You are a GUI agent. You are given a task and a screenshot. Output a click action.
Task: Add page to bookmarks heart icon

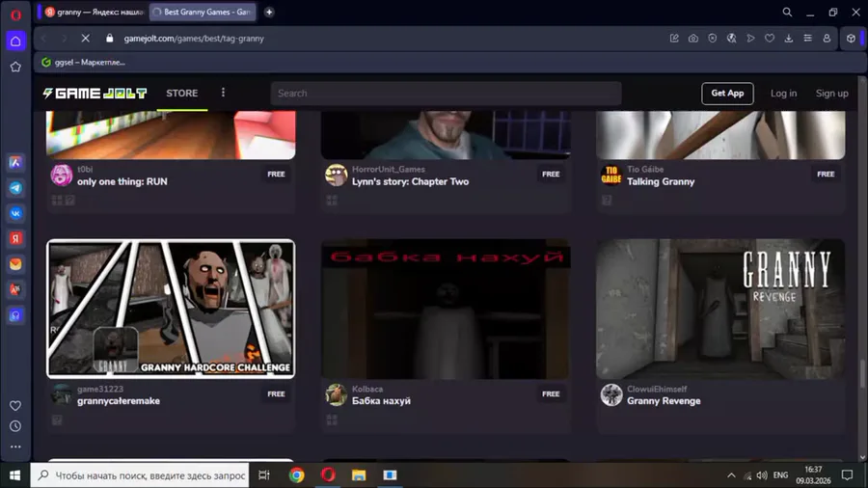tap(770, 39)
